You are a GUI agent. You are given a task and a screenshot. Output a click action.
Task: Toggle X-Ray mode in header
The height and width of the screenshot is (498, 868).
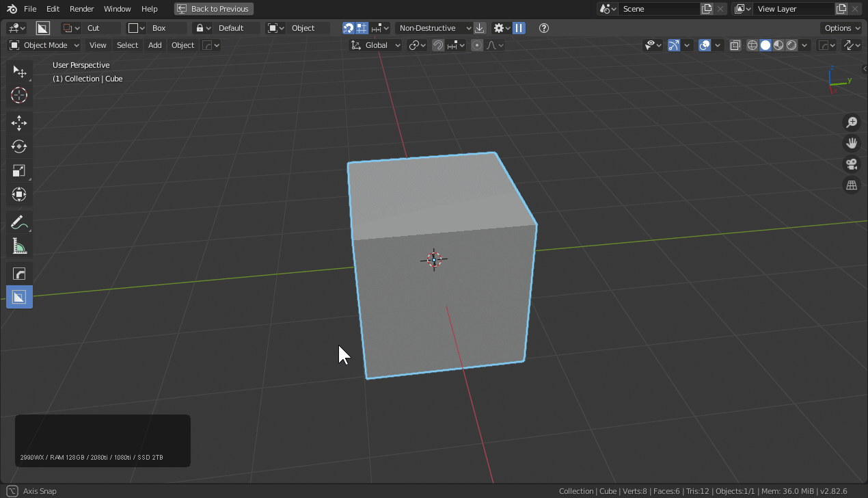735,45
